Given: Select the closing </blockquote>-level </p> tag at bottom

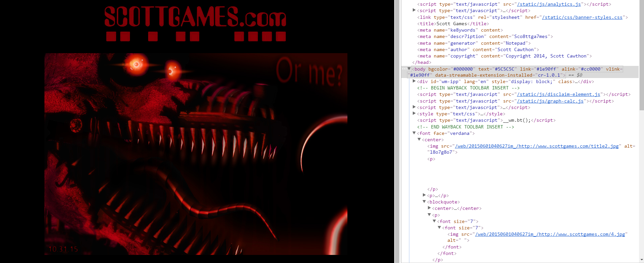Looking at the screenshot, I should point(437,260).
